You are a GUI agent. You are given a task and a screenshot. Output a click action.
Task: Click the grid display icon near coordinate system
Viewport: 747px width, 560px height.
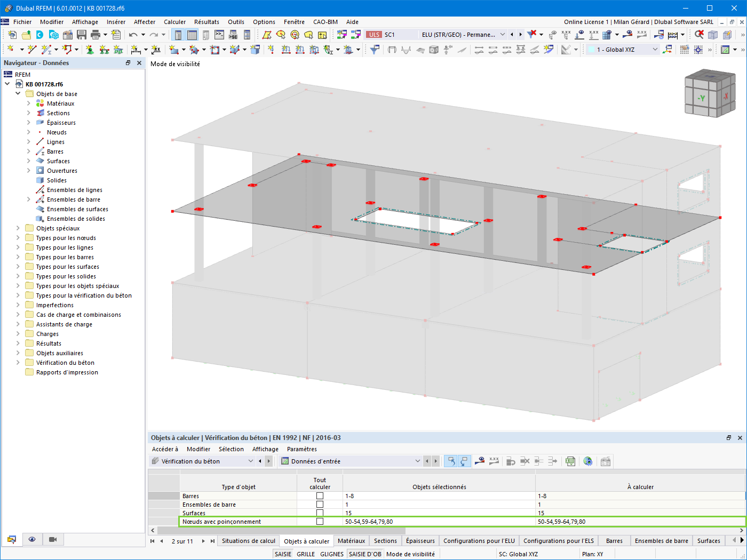pos(685,50)
